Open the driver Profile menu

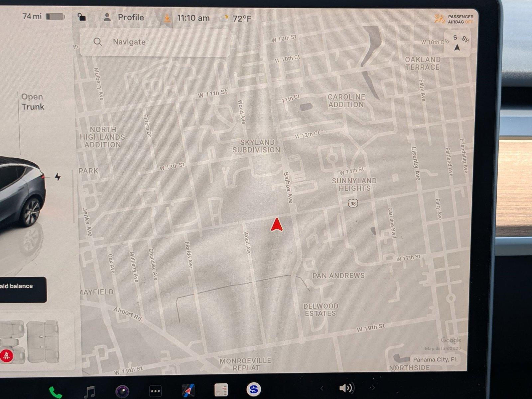pos(124,17)
